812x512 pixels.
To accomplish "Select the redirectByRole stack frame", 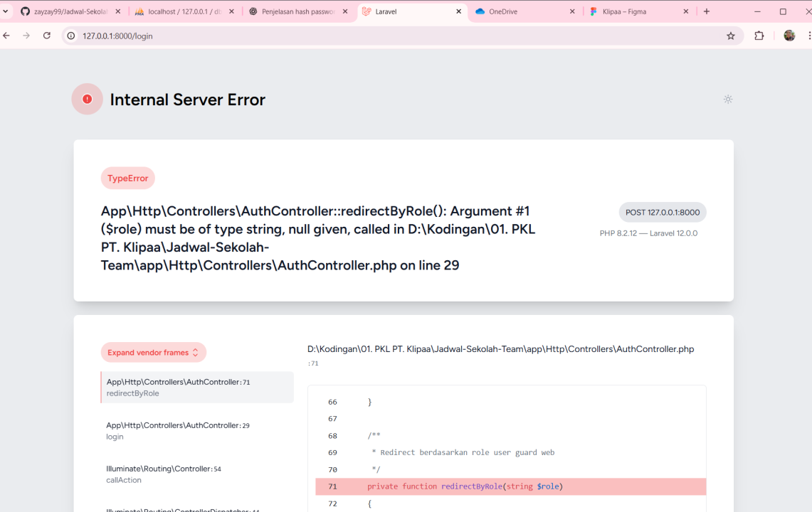I will (197, 388).
